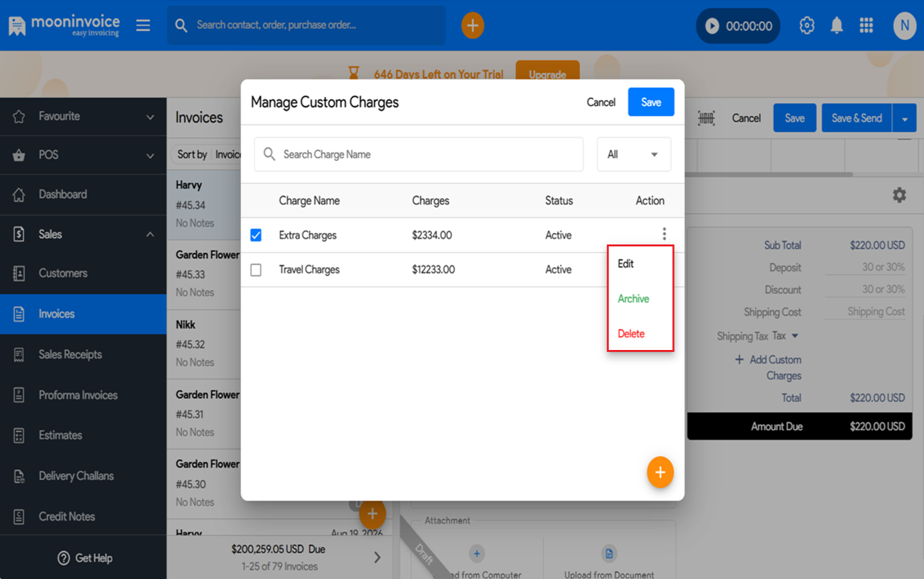Select Delete from the action menu
This screenshot has height=579, width=924.
point(631,334)
